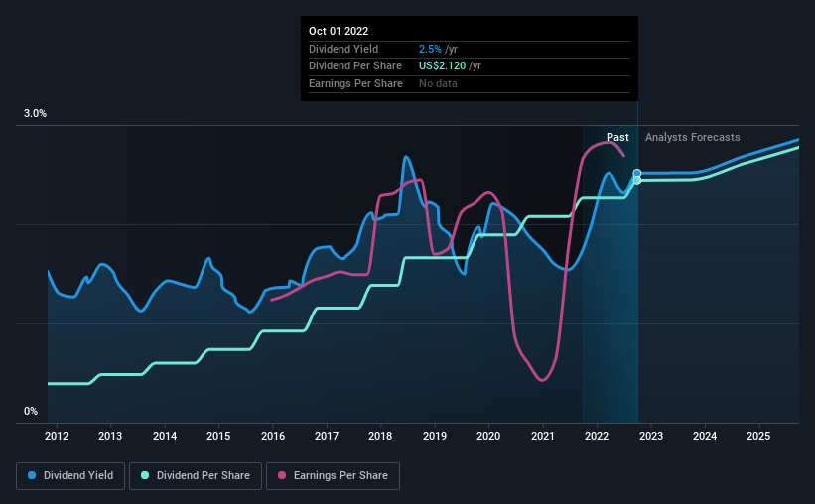Viewport: 815px width, 504px height.
Task: Select the 2018 x-axis label
Action: click(380, 436)
